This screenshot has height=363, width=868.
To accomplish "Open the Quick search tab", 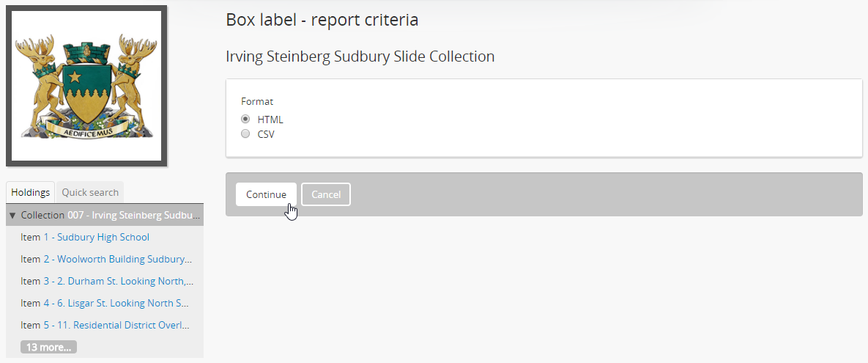I will [90, 192].
